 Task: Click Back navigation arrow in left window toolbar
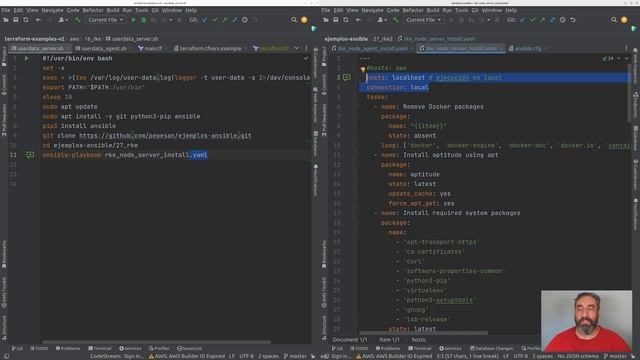click(x=38, y=20)
